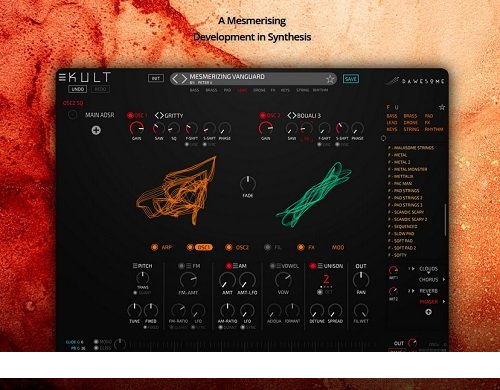Go to the next preset arrow

coord(184,79)
